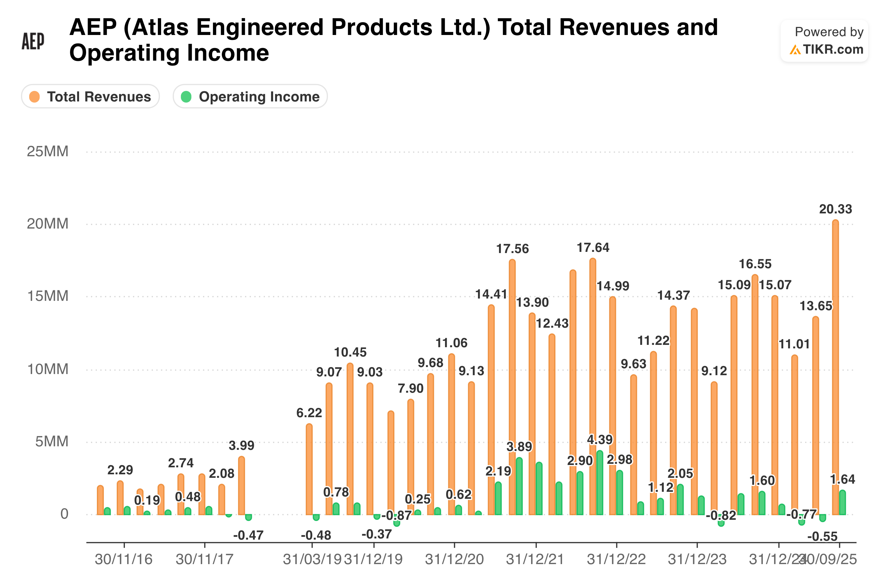This screenshot has height=588, width=883.
Task: Click the 3.99 revenue bar
Action: [241, 485]
